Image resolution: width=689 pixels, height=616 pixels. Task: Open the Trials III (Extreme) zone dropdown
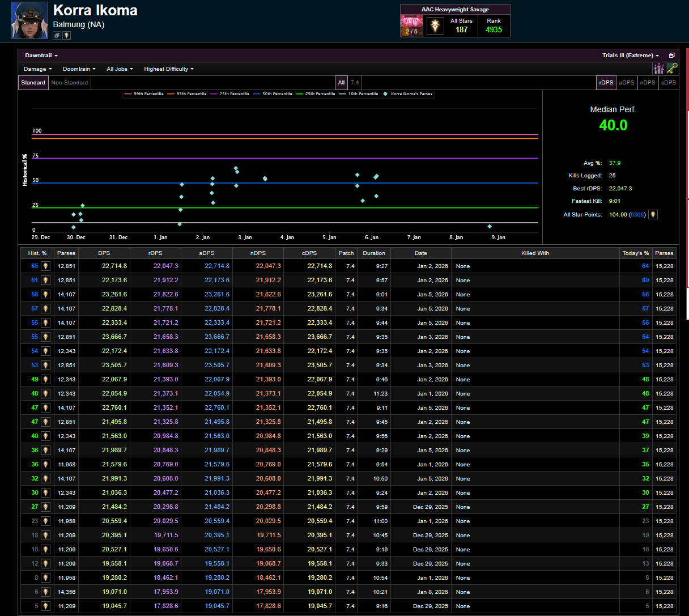631,56
